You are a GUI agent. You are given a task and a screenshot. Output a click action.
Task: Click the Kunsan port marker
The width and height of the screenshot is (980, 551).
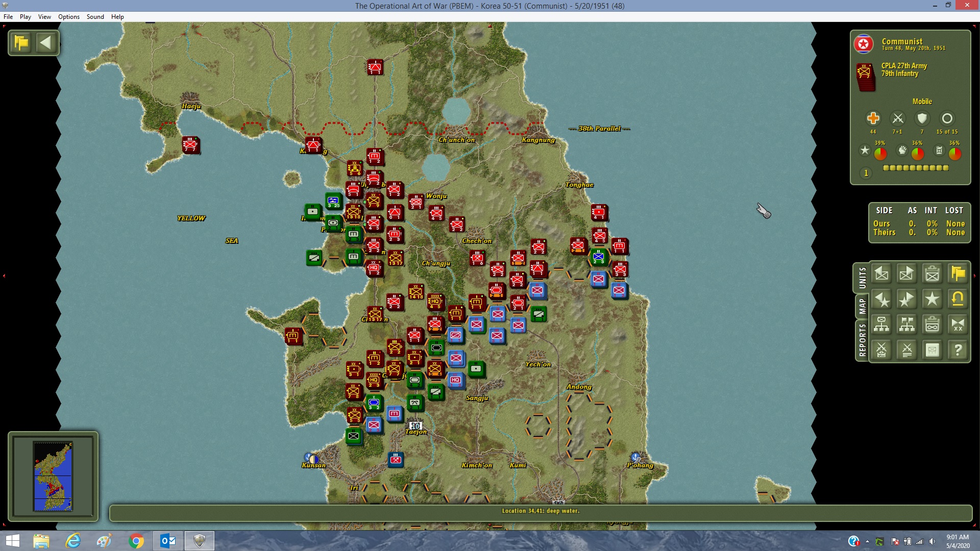pyautogui.click(x=311, y=458)
